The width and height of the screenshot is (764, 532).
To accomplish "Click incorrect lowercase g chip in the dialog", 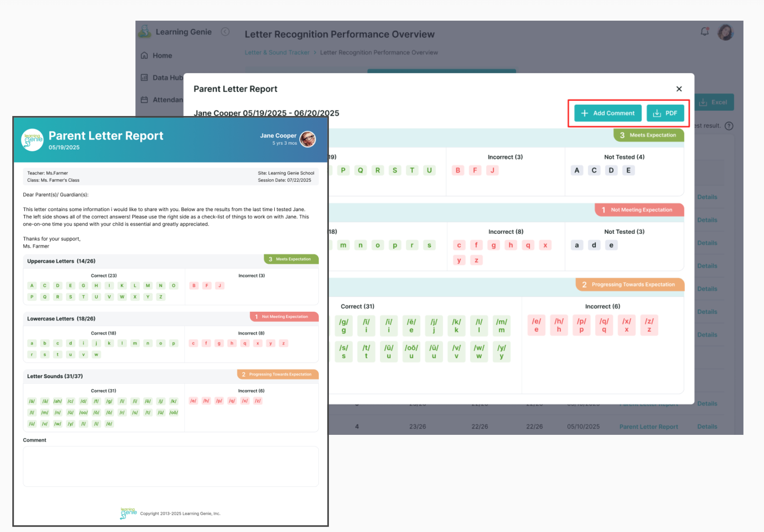I will 493,245.
